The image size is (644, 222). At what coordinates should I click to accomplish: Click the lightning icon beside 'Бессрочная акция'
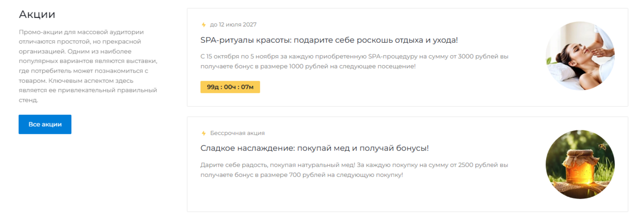pyautogui.click(x=204, y=133)
